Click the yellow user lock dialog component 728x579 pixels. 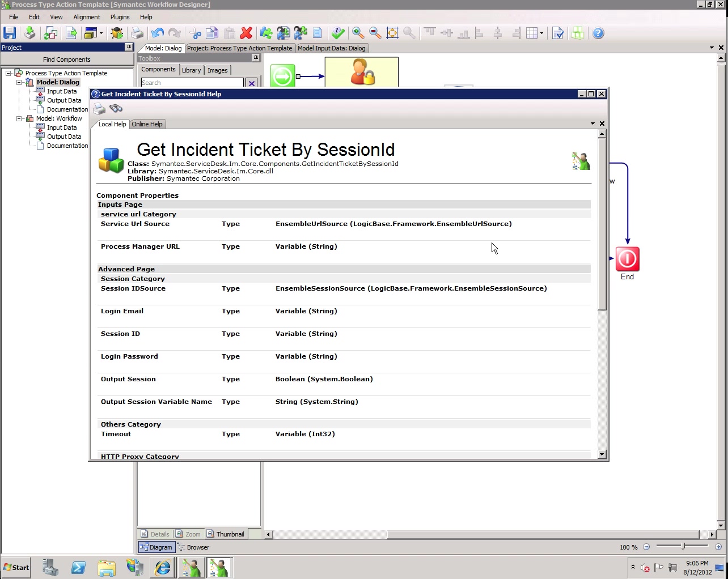(362, 72)
